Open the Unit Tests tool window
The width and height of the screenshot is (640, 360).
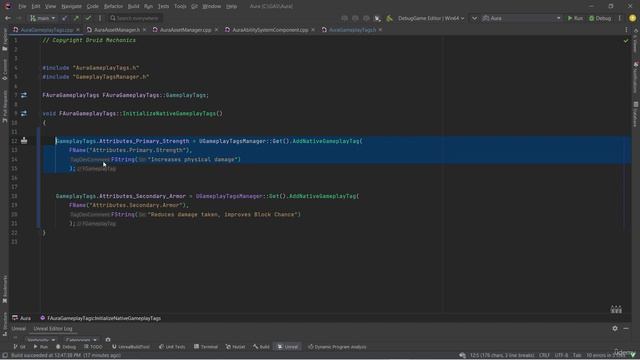[x=172, y=347]
